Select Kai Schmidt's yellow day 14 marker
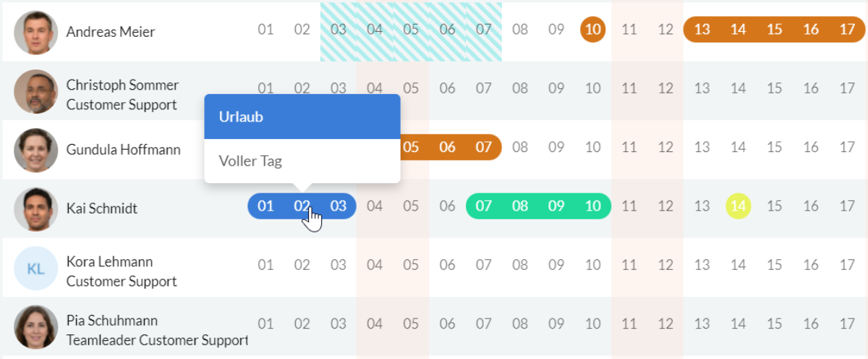Viewport: 868px width, 359px height. click(739, 206)
